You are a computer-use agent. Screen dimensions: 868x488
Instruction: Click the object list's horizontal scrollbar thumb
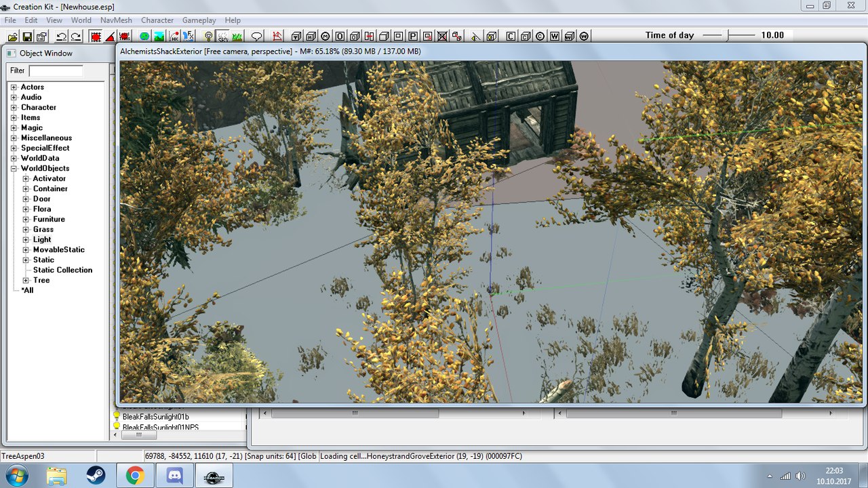(139, 435)
